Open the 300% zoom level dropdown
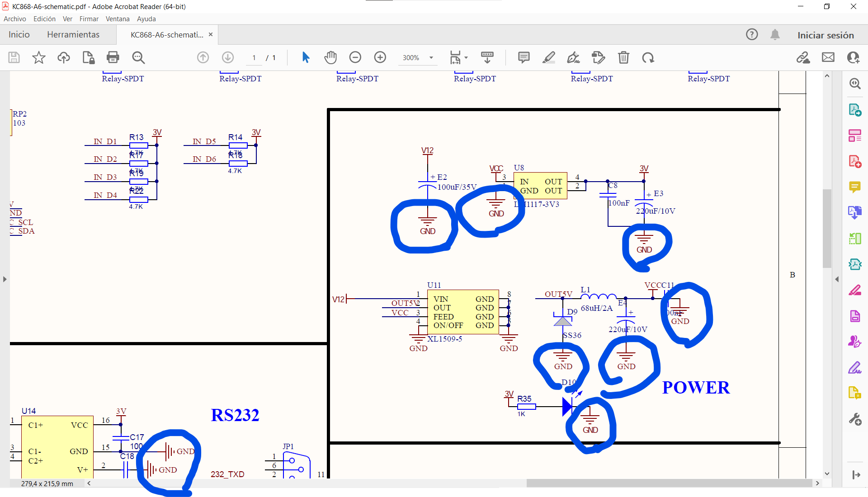This screenshot has height=497, width=868. point(431,58)
